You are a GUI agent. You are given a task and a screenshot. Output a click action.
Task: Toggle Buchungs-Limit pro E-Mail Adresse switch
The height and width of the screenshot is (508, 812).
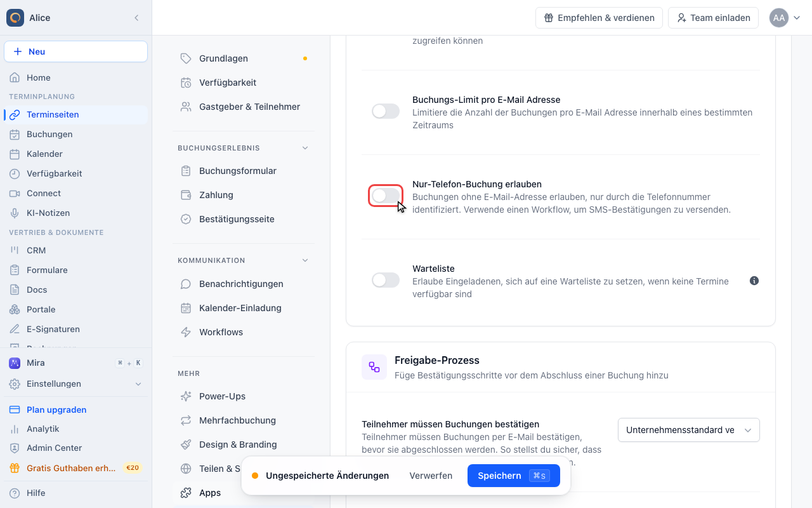[x=386, y=111]
